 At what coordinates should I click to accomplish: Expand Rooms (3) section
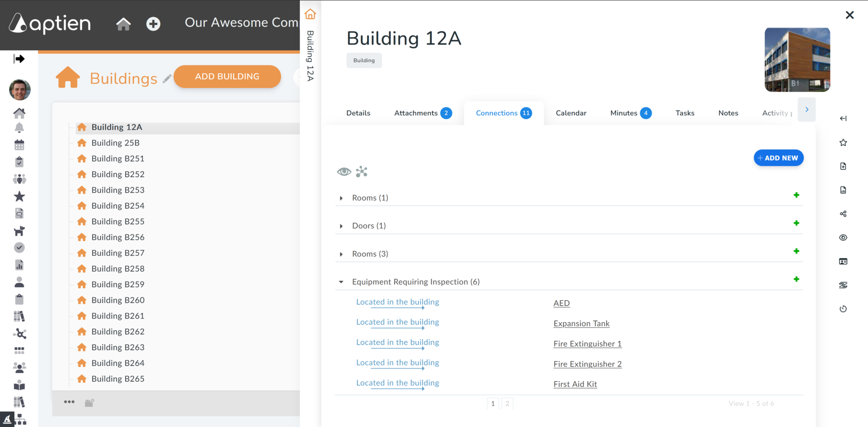pyautogui.click(x=341, y=254)
